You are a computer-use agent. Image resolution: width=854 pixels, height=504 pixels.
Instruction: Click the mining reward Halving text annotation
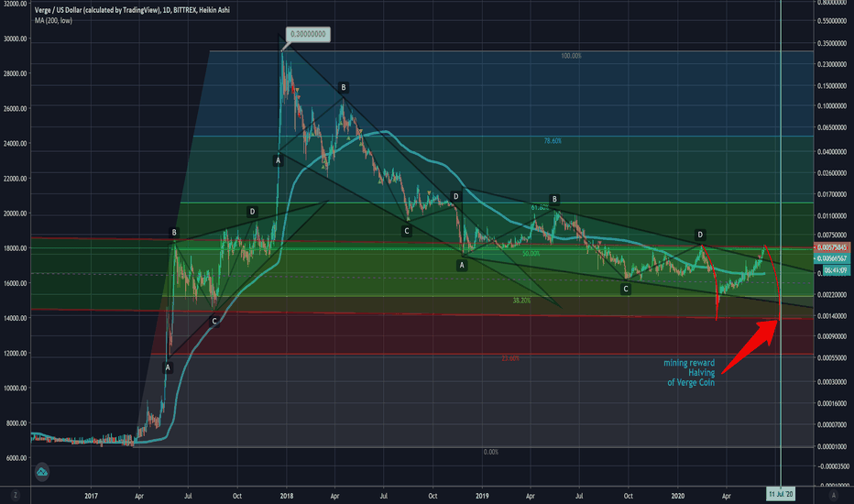[x=689, y=373]
